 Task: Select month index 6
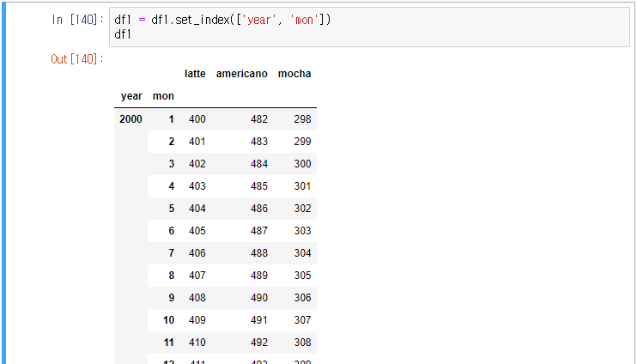point(172,231)
